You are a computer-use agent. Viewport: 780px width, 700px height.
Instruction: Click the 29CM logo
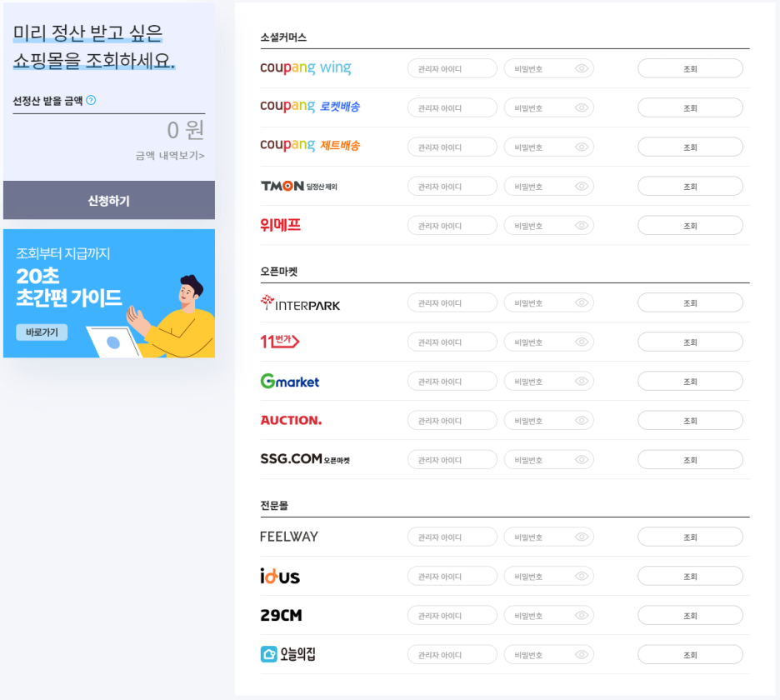tap(281, 616)
